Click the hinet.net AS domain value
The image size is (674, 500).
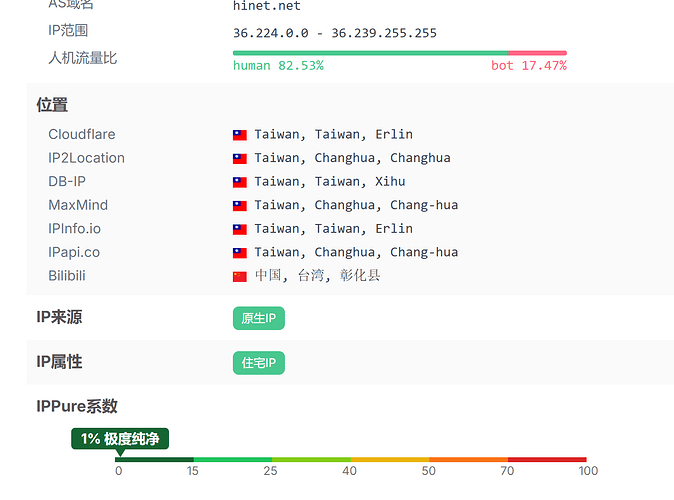tap(266, 6)
